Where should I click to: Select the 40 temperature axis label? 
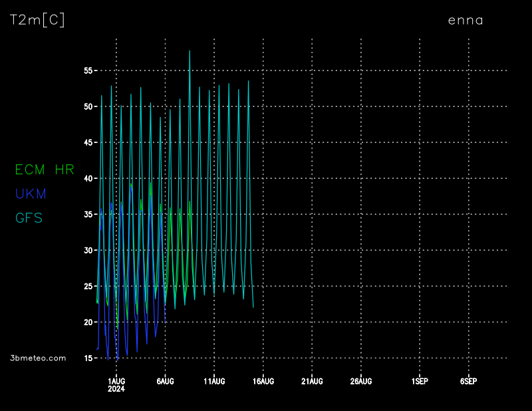tap(88, 178)
